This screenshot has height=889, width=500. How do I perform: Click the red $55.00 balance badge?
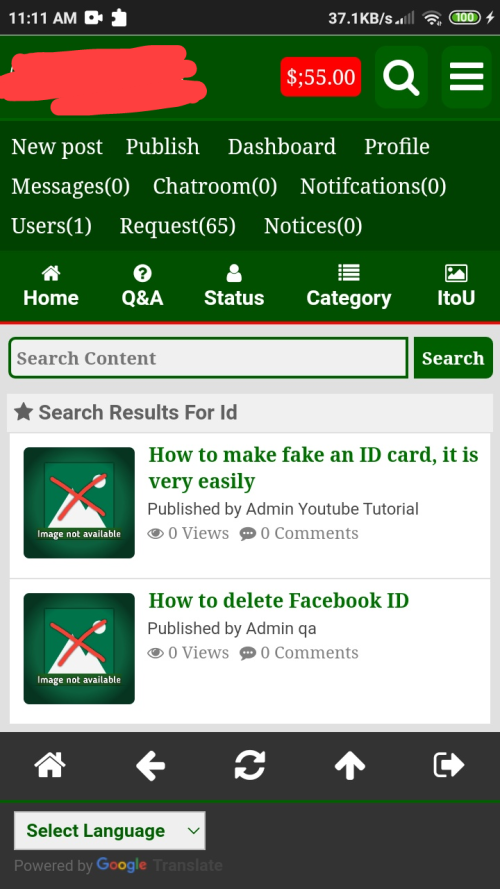pos(321,77)
